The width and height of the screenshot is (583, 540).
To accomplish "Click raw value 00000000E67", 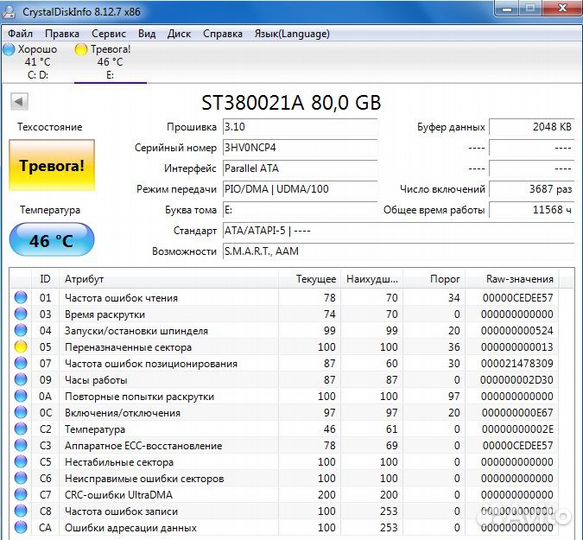I will 517,413.
